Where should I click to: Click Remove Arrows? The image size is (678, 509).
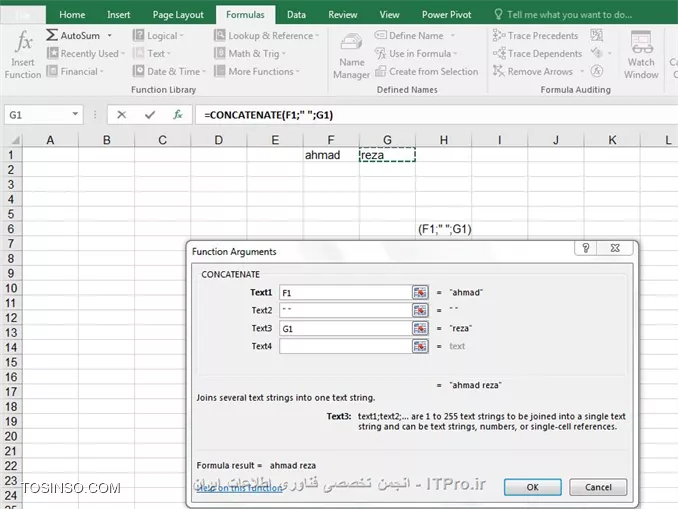(x=533, y=71)
